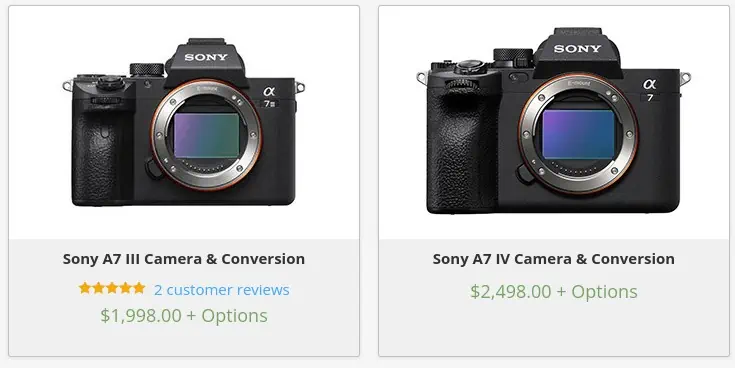The image size is (735, 368).
Task: Click the fifth gold rating star
Action: [x=139, y=288]
